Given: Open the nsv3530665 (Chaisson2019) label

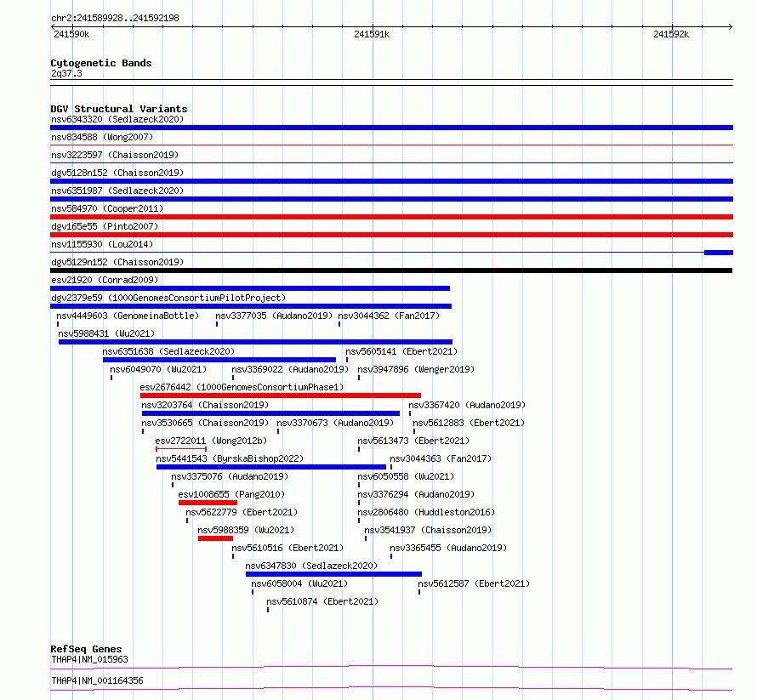Looking at the screenshot, I should [205, 423].
